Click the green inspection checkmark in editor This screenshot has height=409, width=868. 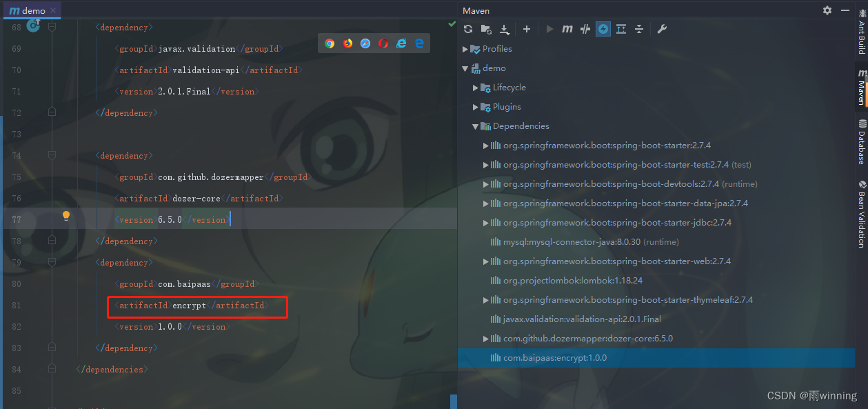[x=452, y=23]
